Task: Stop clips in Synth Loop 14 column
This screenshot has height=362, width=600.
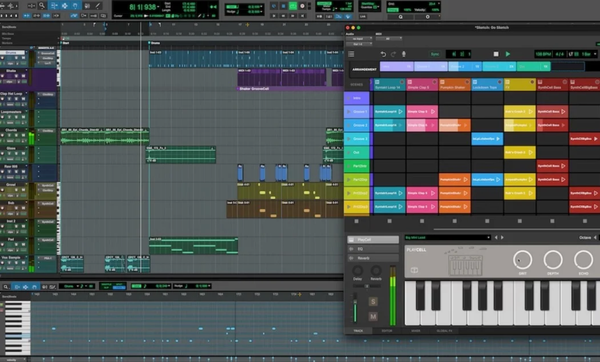Action: pos(389,221)
